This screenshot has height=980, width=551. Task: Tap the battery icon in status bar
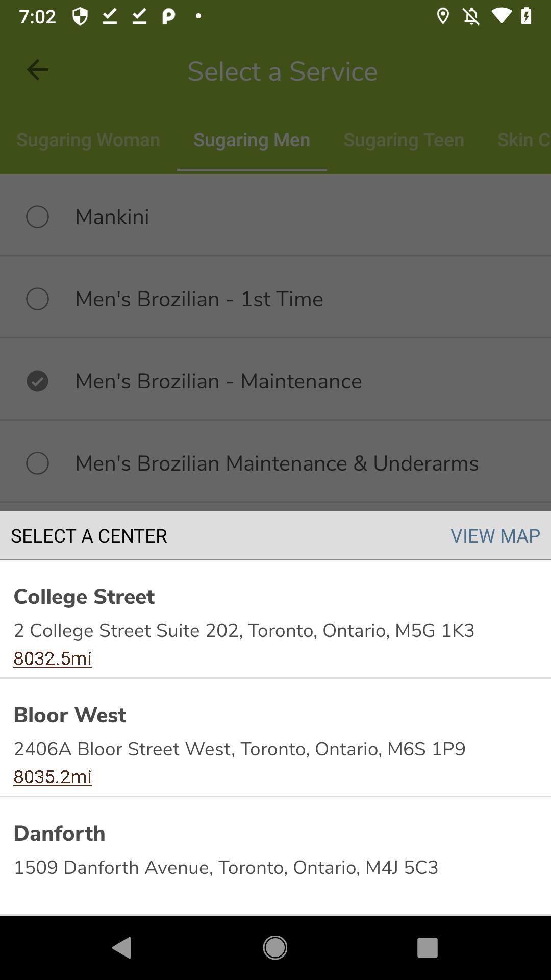527,16
